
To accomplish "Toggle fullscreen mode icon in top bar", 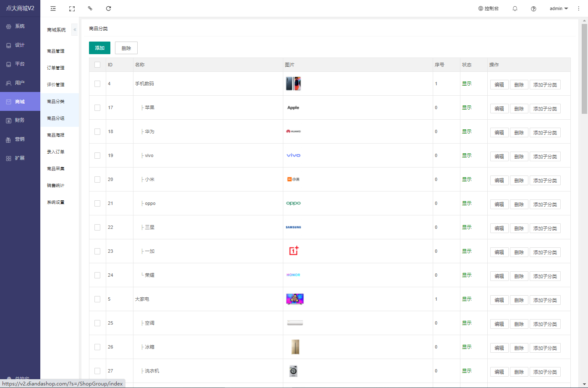I will click(x=72, y=8).
